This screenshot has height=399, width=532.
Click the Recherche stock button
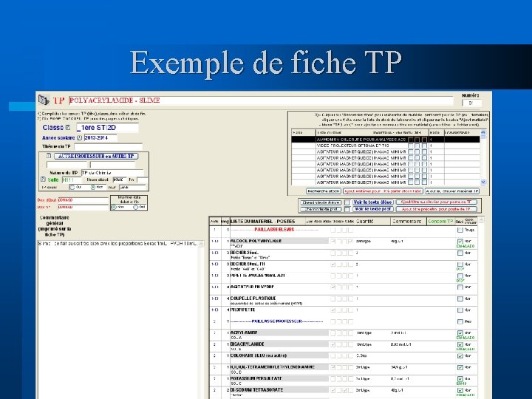tap(324, 191)
